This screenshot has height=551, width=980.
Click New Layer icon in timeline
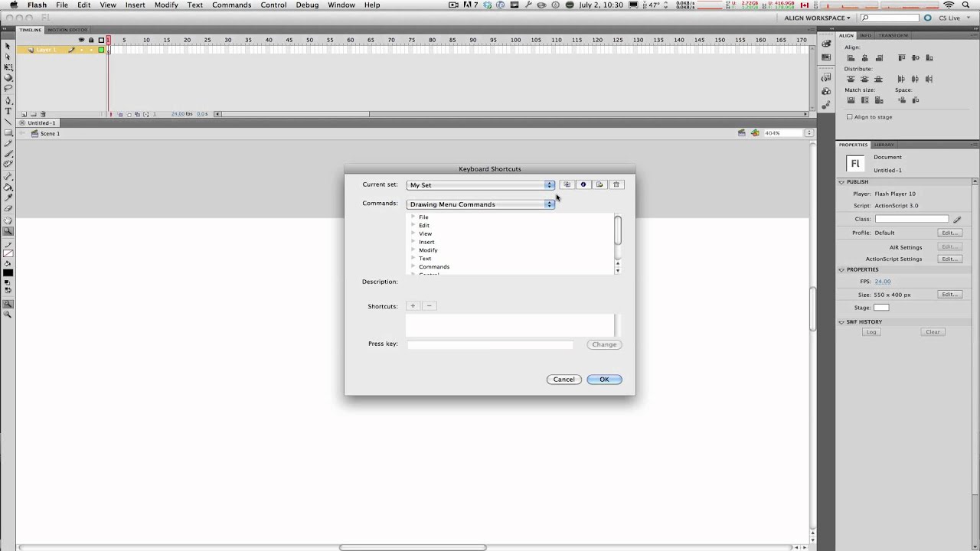[24, 114]
